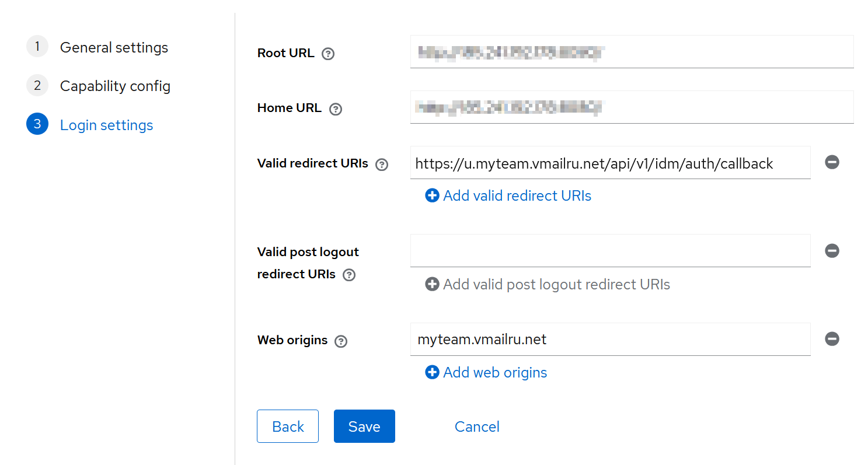Image resolution: width=868 pixels, height=465 pixels.
Task: Go to General settings step
Action: pyautogui.click(x=114, y=47)
